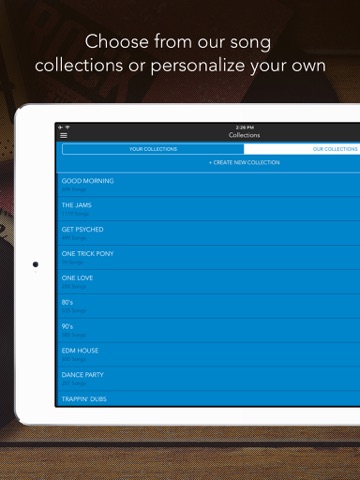360x480 pixels.
Task: Open the hamburger menu icon
Action: [x=64, y=135]
